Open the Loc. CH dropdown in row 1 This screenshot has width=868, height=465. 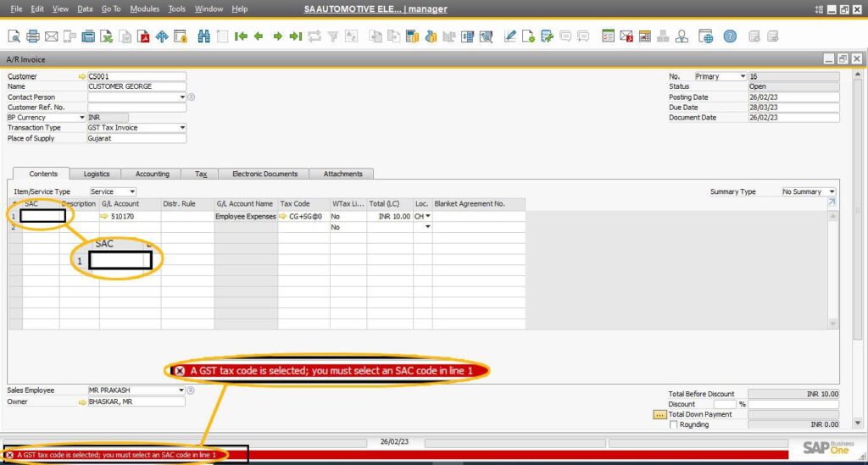(x=427, y=216)
